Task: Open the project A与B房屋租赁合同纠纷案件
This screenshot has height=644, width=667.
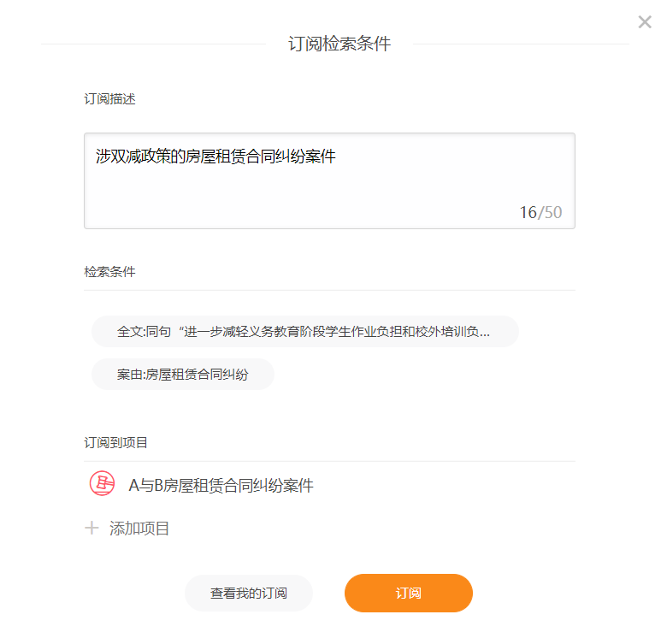Action: tap(221, 485)
